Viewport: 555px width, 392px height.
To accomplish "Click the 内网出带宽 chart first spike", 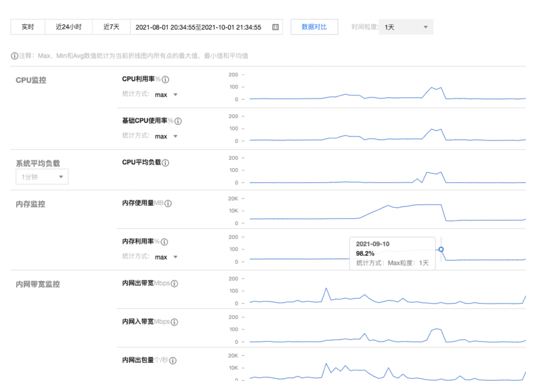I will coord(326,288).
